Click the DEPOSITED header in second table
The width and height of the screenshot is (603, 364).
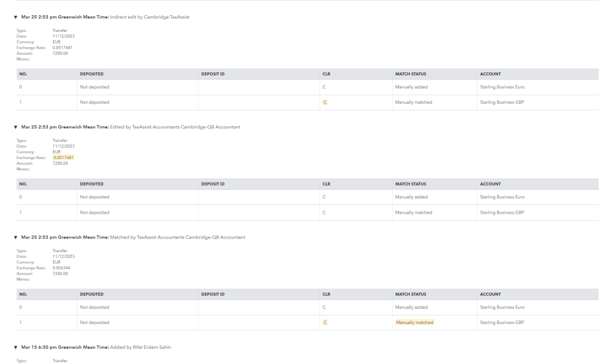(x=91, y=184)
